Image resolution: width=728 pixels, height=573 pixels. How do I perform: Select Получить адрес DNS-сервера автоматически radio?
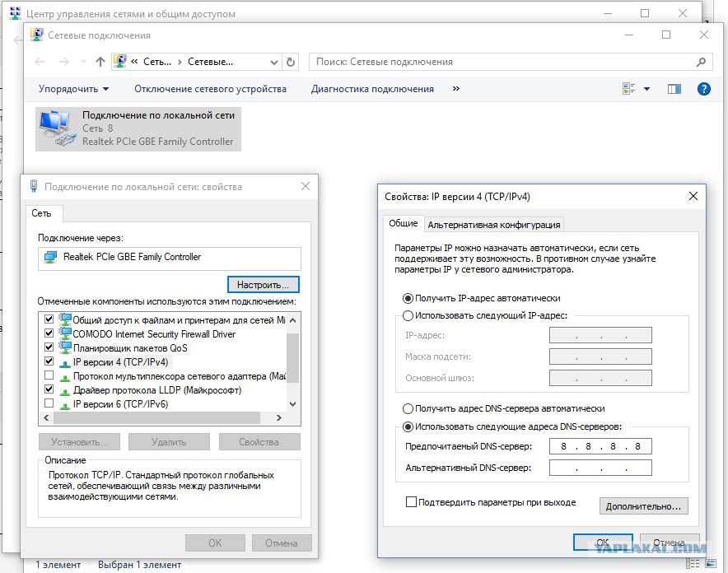pyautogui.click(x=408, y=408)
